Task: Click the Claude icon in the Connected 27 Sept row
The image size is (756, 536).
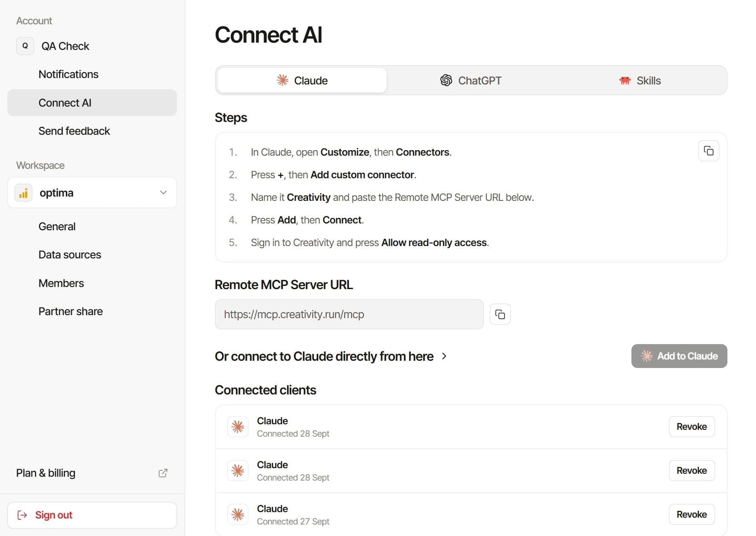Action: pos(238,515)
